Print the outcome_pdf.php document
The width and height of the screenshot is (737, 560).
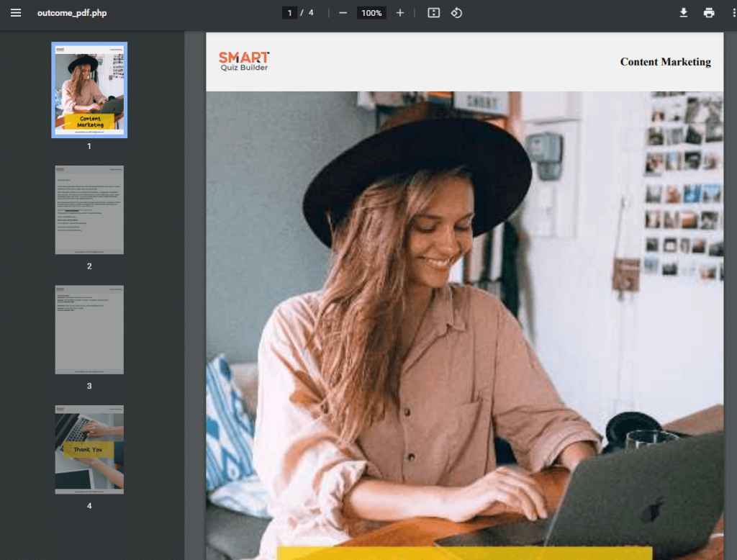coord(709,12)
